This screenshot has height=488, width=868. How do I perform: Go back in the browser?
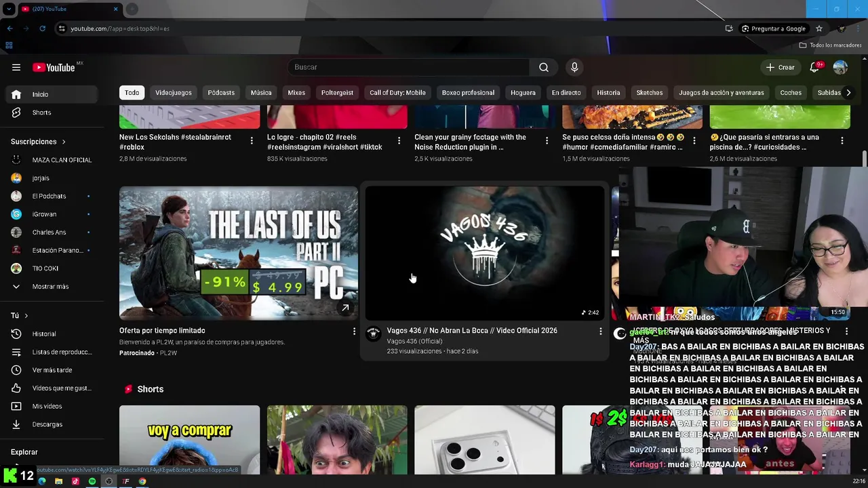(9, 28)
